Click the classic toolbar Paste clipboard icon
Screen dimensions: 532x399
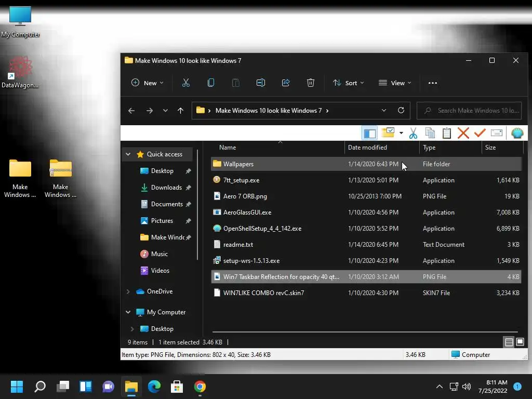(446, 134)
